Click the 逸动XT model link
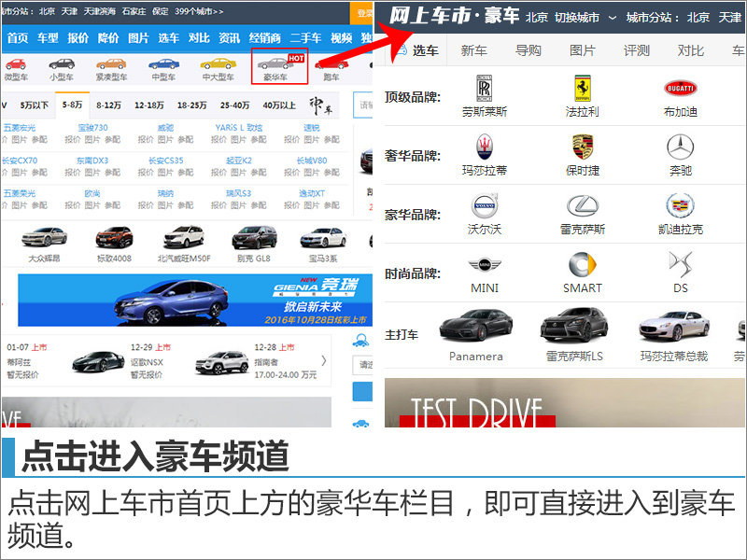Viewport: 747px width, 560px height. click(x=312, y=193)
